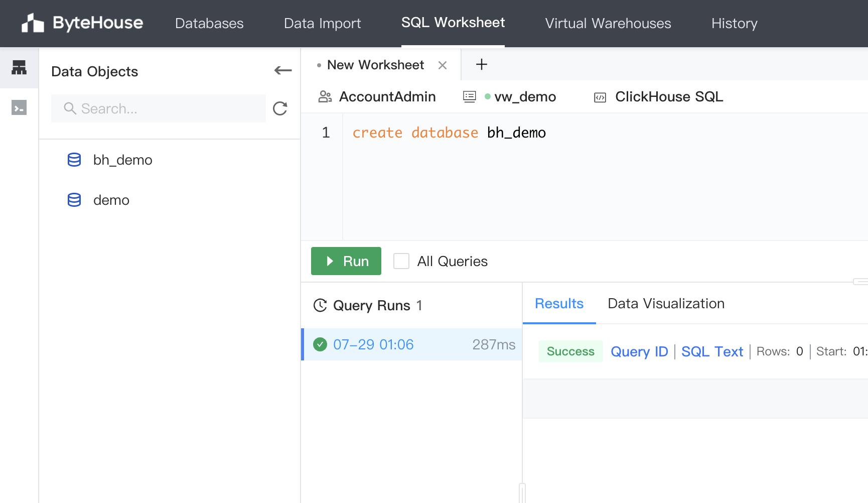Click the 287ms duration text
Screen dimensions: 868x503
494,344
